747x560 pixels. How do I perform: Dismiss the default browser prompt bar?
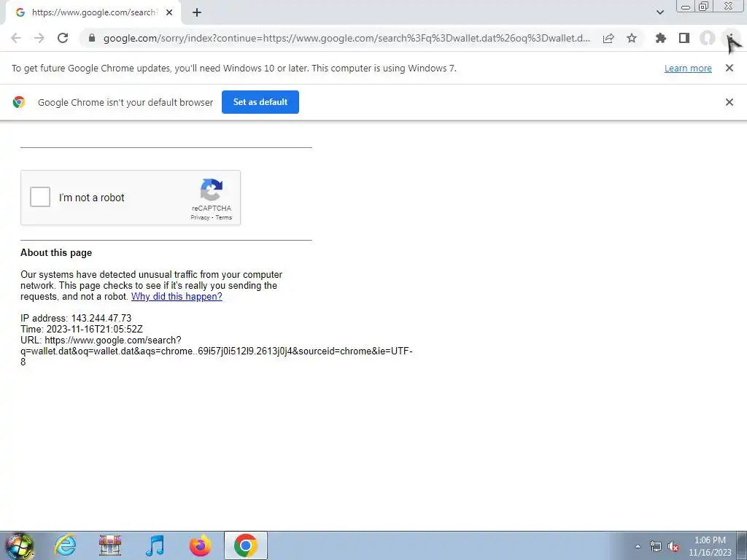tap(729, 102)
